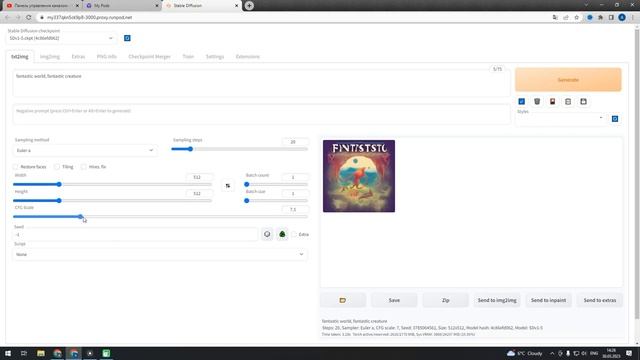Viewport: 640px width, 360px height.
Task: Open File Explorer from the taskbar
Action: click(x=41, y=353)
